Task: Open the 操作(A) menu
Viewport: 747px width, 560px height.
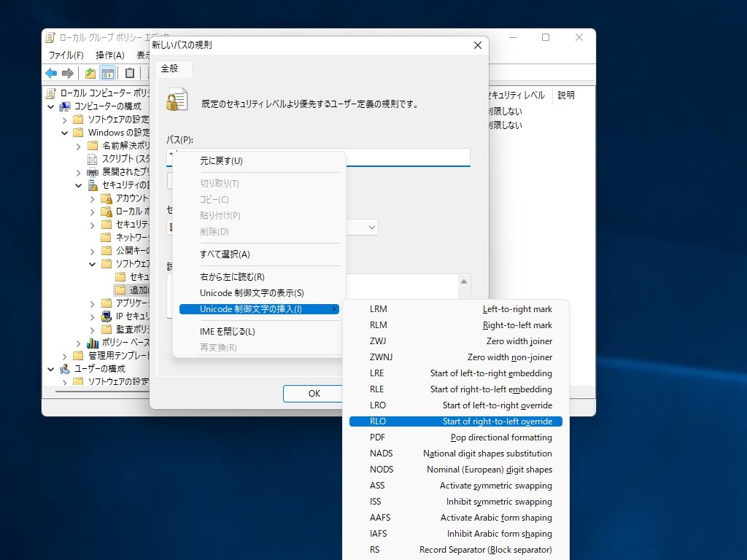Action: click(x=109, y=55)
